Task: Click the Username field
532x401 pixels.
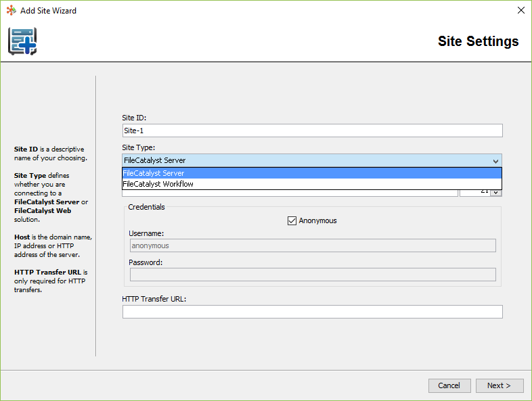Action: pyautogui.click(x=313, y=245)
